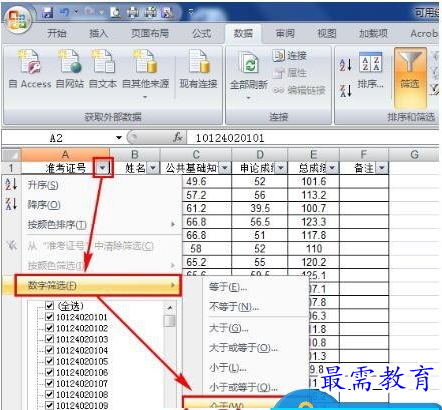Select Less Than or Equal (小于或等于) filter
442x410 pixels.
[255, 387]
